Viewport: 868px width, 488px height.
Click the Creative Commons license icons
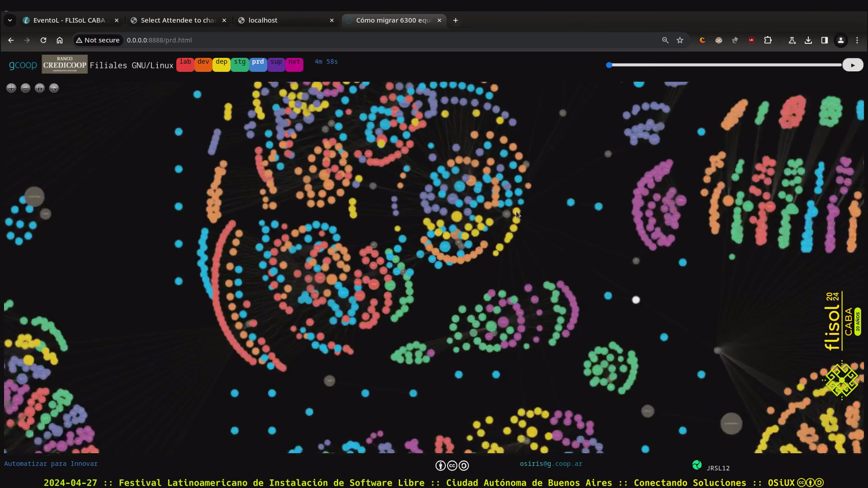click(452, 465)
